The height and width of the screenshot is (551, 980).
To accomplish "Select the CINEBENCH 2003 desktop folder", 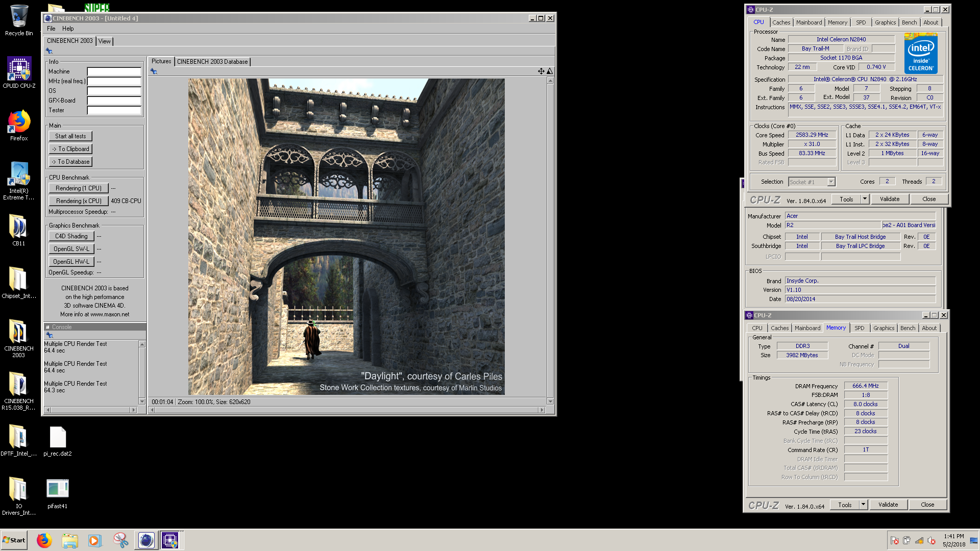I will [x=19, y=338].
